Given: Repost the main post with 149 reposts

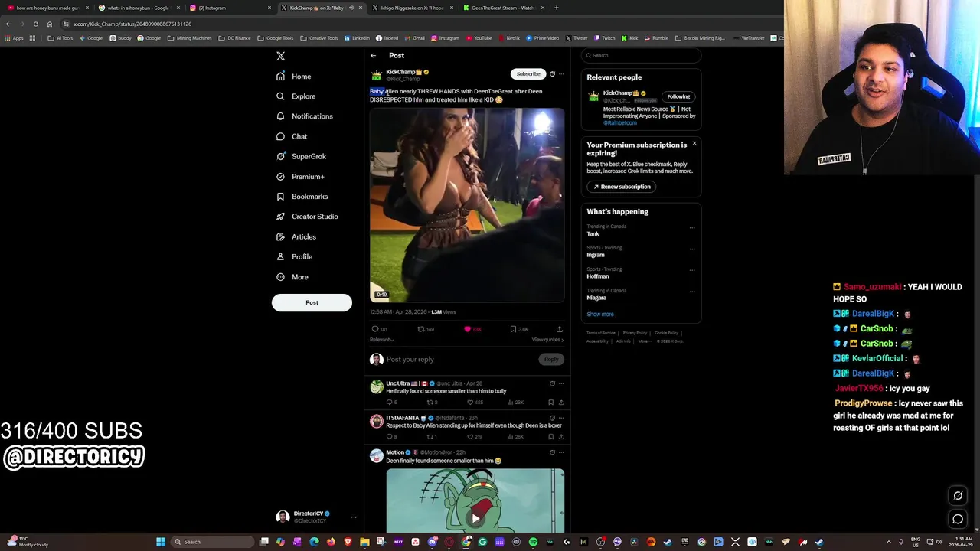Looking at the screenshot, I should tap(421, 329).
